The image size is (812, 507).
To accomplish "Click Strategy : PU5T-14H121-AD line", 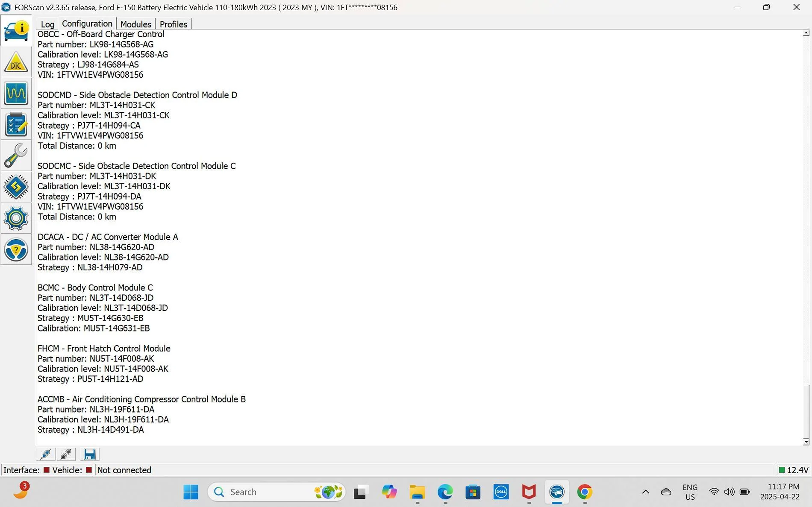I will tap(90, 379).
